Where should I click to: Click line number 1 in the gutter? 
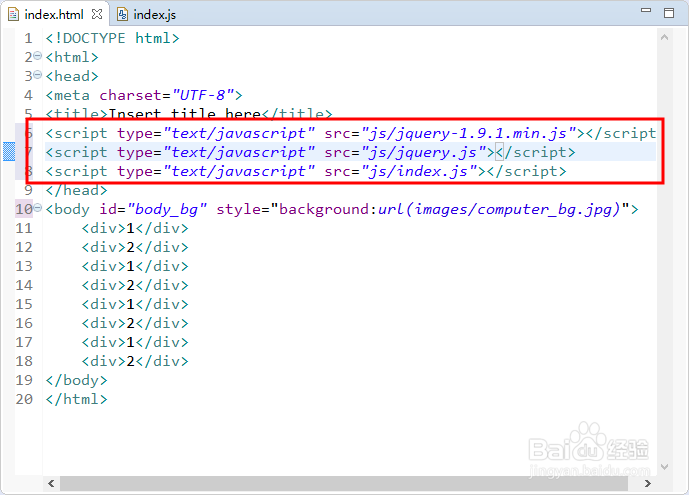coord(28,38)
